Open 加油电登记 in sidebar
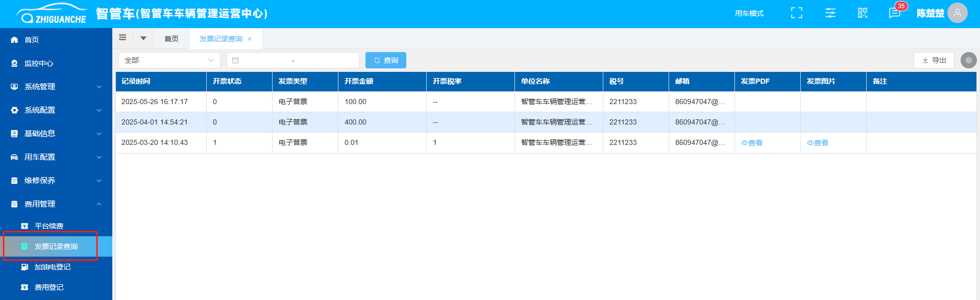The image size is (980, 300). (53, 267)
